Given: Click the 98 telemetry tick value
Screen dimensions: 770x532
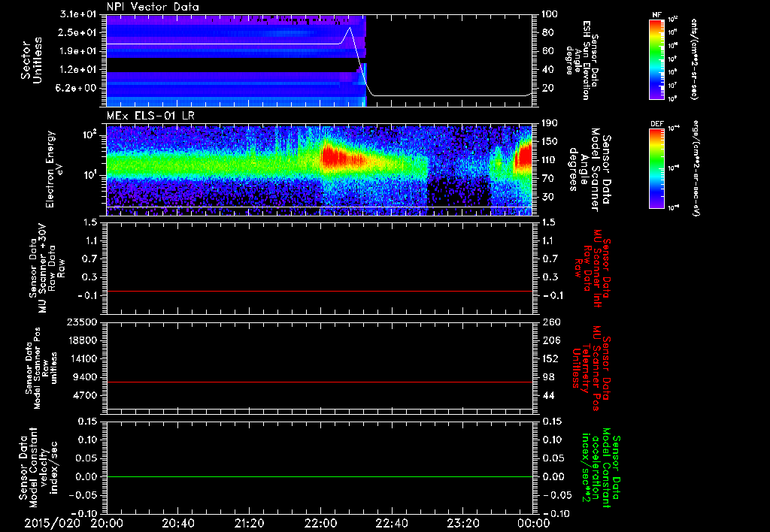Looking at the screenshot, I should (x=549, y=377).
